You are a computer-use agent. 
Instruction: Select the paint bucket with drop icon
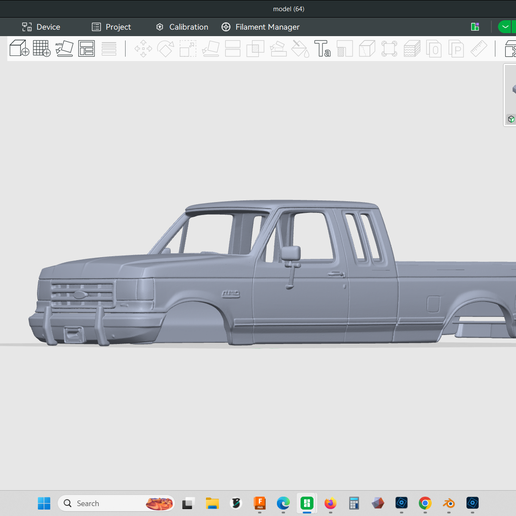click(x=300, y=49)
